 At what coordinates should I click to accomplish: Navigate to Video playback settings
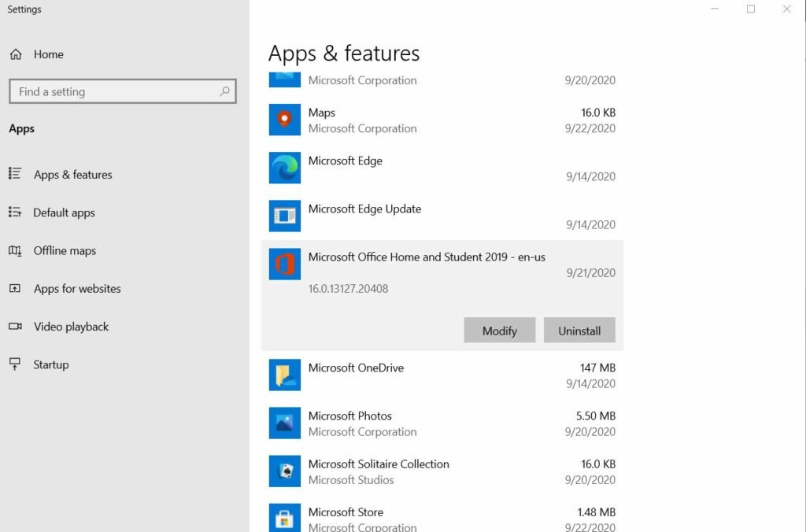pyautogui.click(x=71, y=327)
